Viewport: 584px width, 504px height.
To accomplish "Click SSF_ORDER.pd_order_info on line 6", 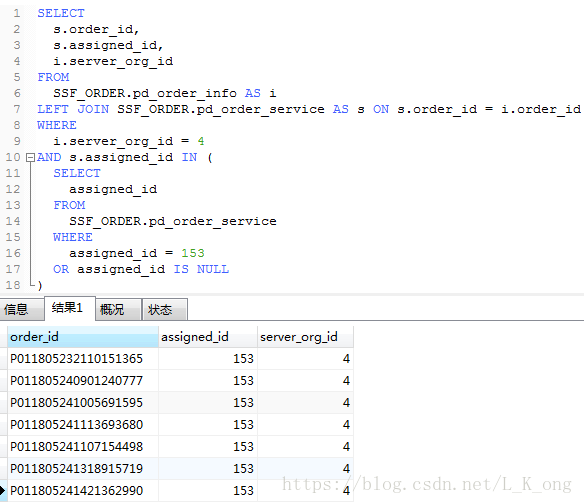I will [145, 93].
